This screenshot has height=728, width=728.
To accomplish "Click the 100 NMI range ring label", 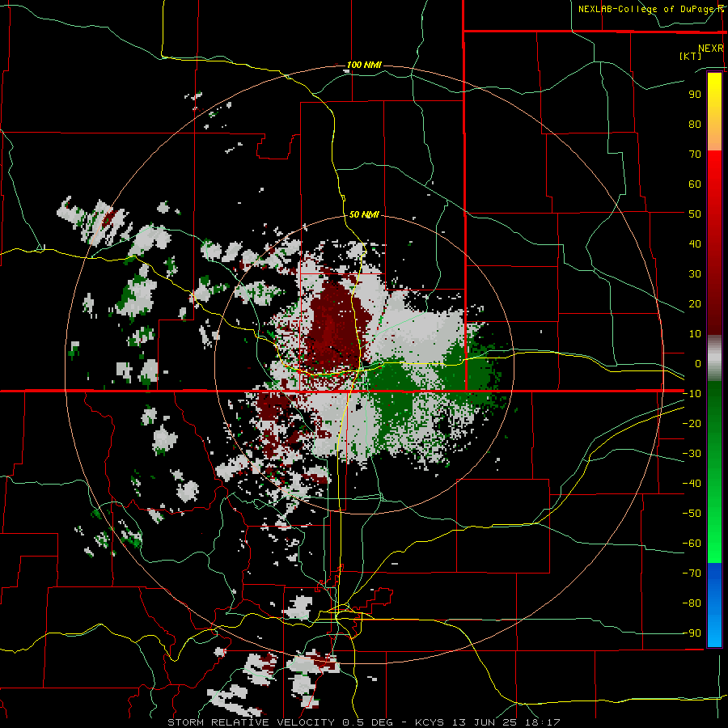I will point(365,65).
